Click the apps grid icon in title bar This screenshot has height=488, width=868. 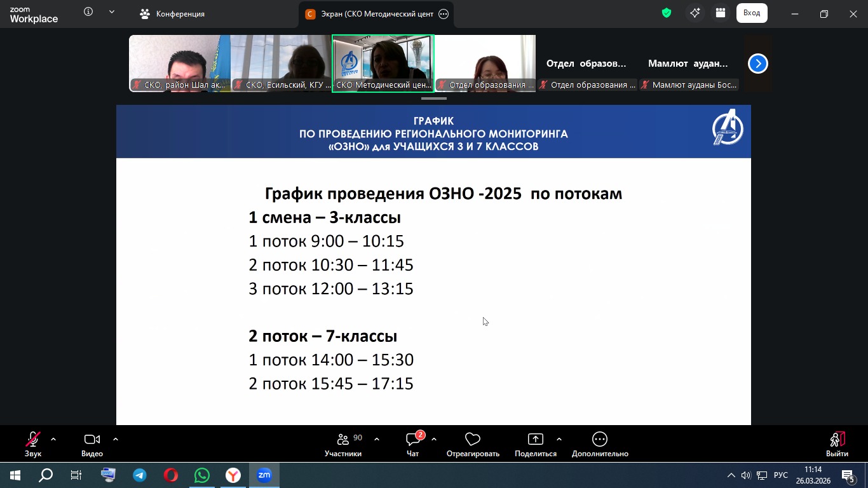pyautogui.click(x=720, y=13)
